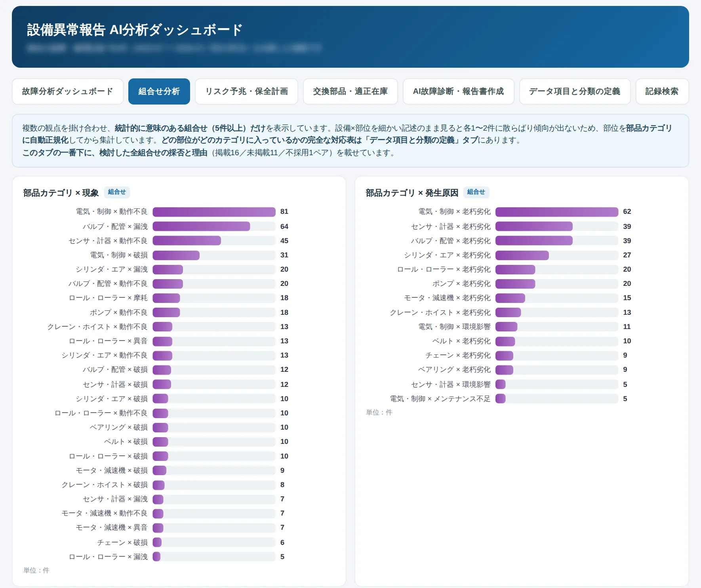
Task: Select the クレーン・ホイスト × 動作不良 label
Action: click(97, 327)
